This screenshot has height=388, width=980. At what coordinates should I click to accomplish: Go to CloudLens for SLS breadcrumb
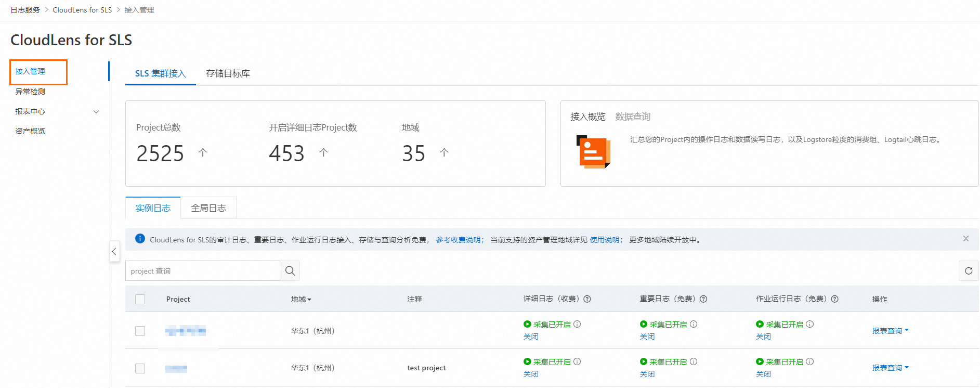click(x=82, y=10)
